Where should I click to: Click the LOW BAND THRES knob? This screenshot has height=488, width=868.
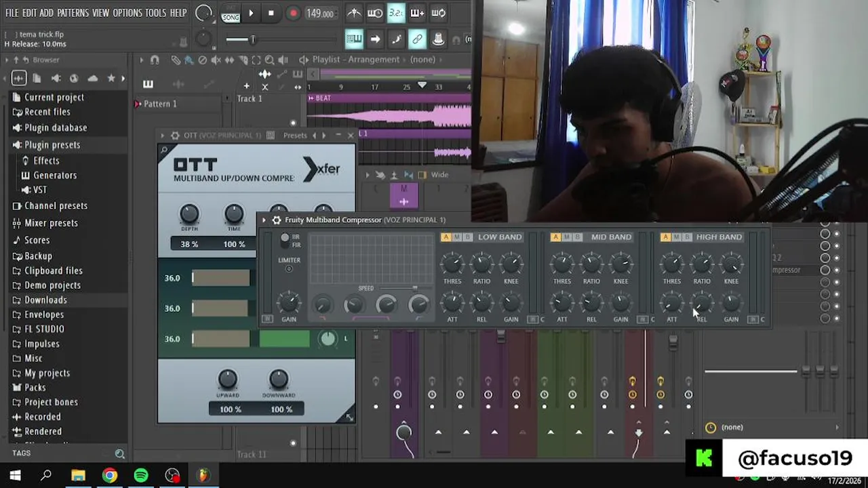tap(452, 264)
